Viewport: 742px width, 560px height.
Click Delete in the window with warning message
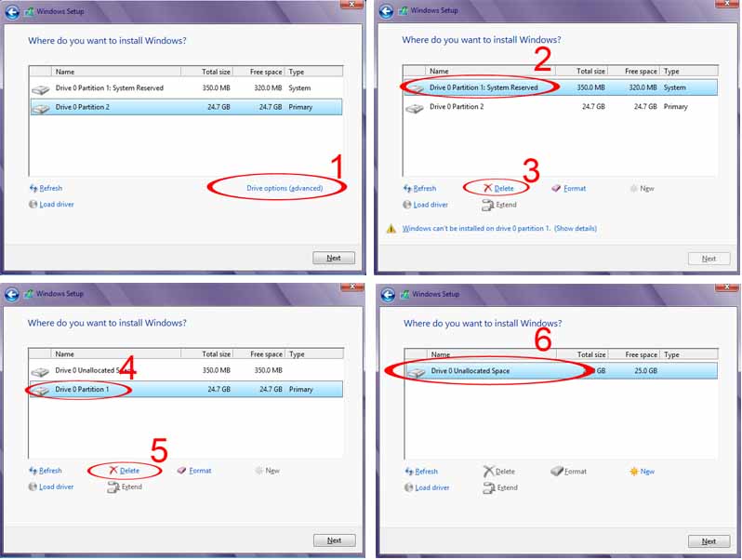498,189
